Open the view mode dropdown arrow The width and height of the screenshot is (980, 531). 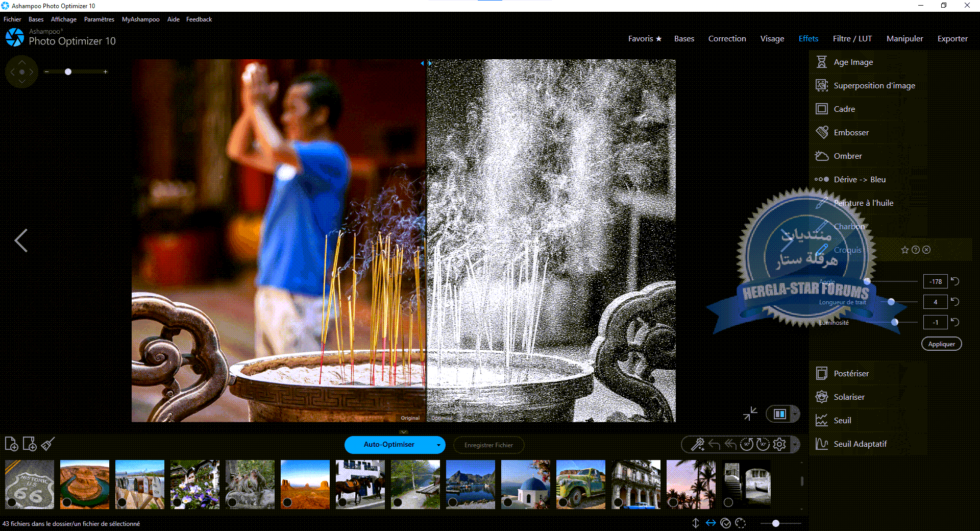pyautogui.click(x=796, y=414)
